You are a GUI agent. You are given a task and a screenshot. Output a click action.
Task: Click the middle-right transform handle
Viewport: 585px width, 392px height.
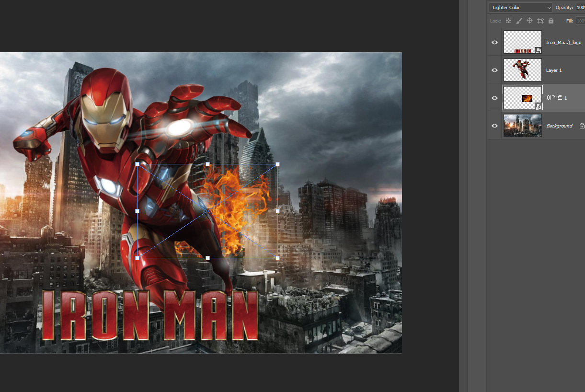(x=277, y=211)
